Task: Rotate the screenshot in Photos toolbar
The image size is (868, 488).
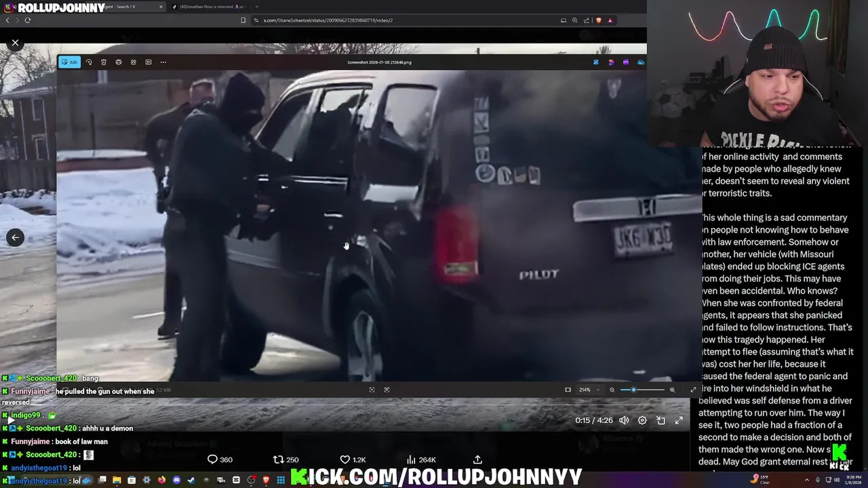Action: tap(89, 62)
